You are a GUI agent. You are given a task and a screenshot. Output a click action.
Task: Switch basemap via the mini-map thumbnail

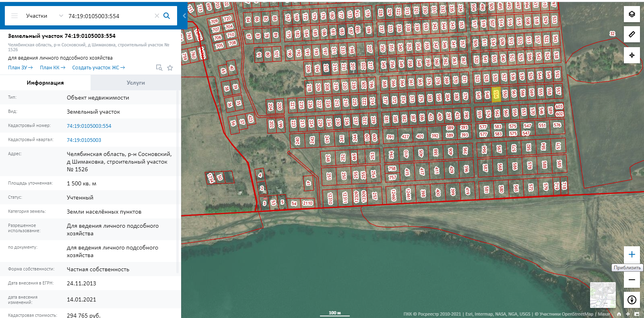(x=603, y=295)
